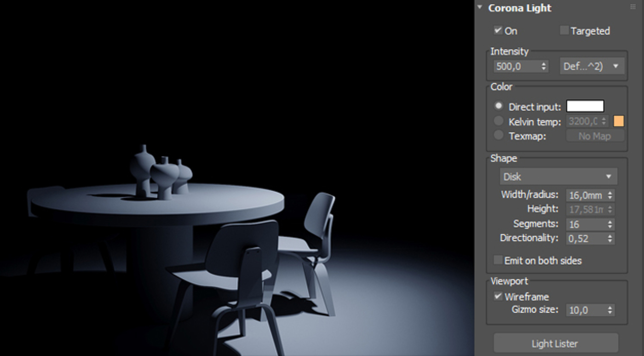Click the Segments spinner arrows
Viewport: 644px width, 356px height.
coord(610,224)
